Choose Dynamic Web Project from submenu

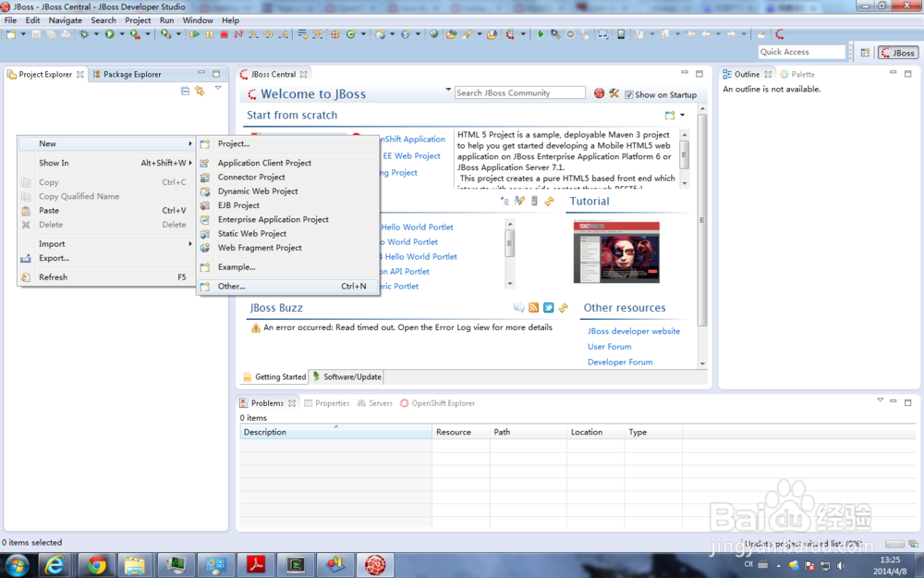point(287,191)
